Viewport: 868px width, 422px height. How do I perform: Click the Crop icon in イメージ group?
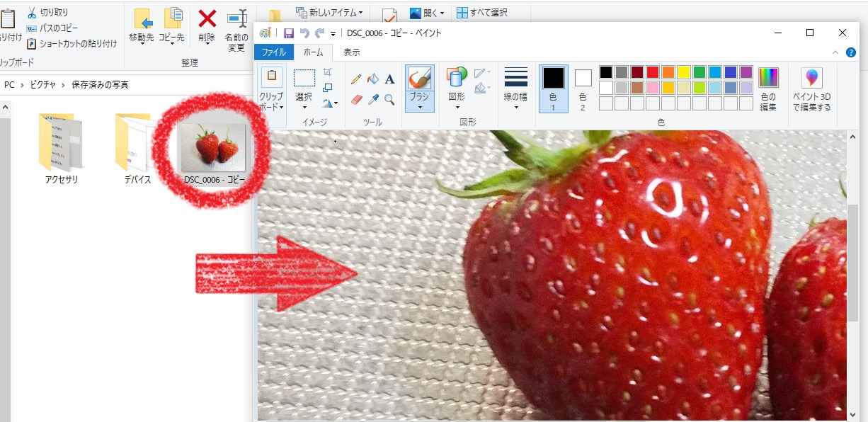click(x=327, y=72)
